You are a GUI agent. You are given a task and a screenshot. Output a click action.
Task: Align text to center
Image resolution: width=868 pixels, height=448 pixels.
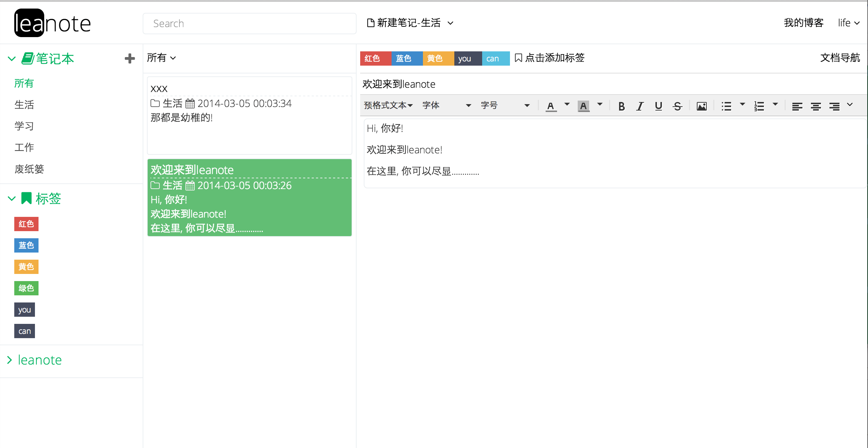click(x=816, y=106)
